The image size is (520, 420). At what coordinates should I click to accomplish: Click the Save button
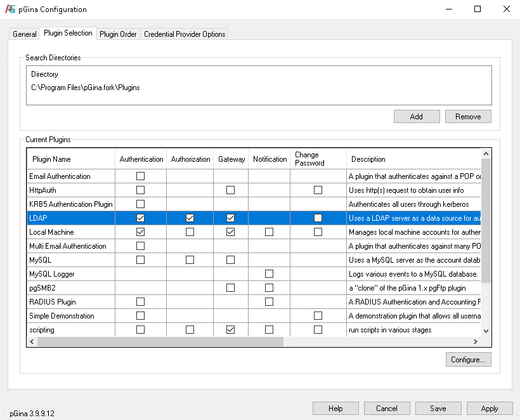[438, 409]
